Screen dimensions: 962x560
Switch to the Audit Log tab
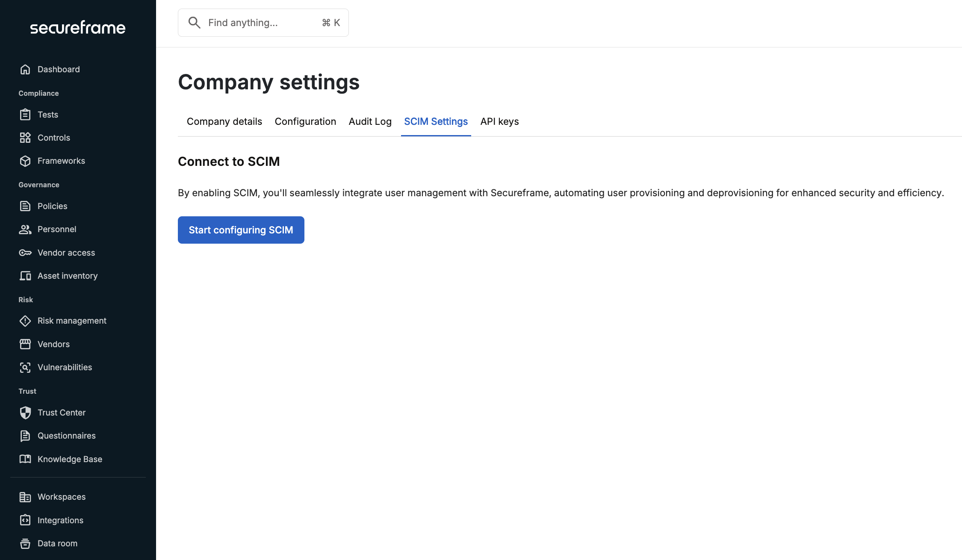tap(370, 121)
